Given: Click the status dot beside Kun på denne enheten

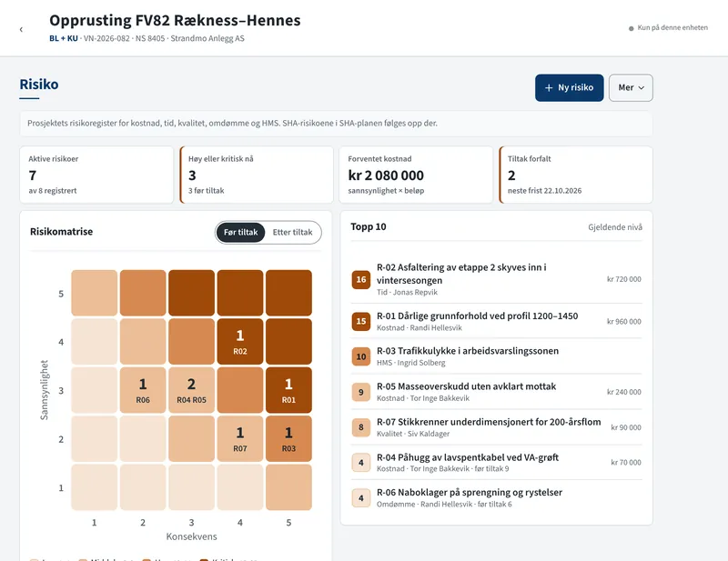Looking at the screenshot, I should (631, 28).
